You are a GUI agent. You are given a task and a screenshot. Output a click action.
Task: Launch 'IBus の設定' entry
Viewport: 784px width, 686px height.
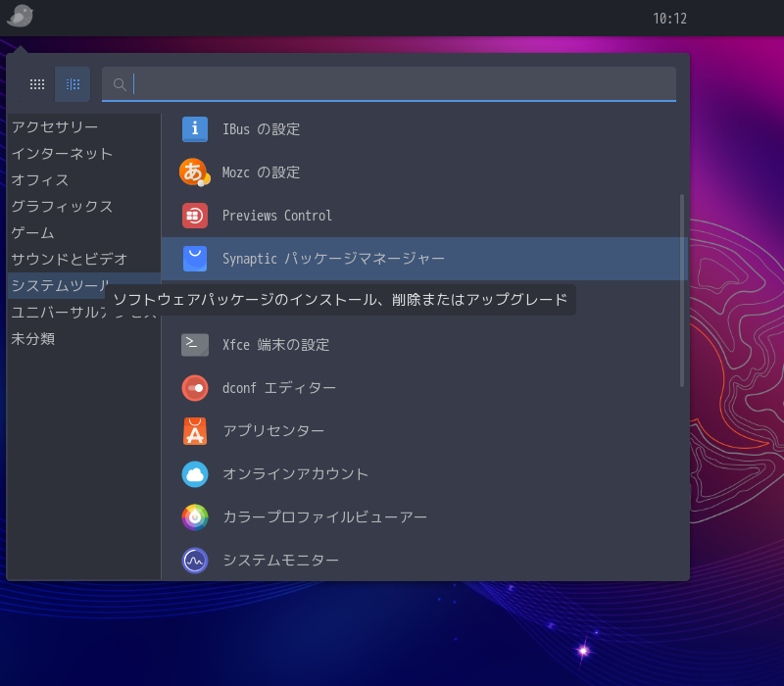coord(424,129)
